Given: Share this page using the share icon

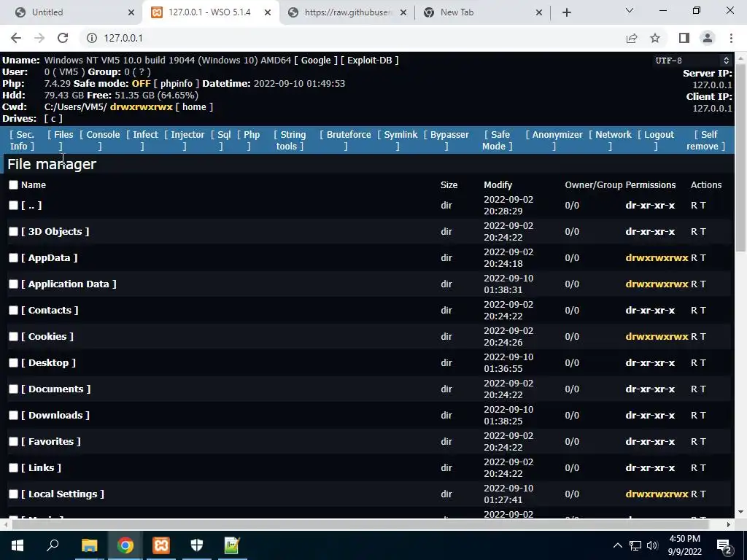Looking at the screenshot, I should [x=632, y=38].
